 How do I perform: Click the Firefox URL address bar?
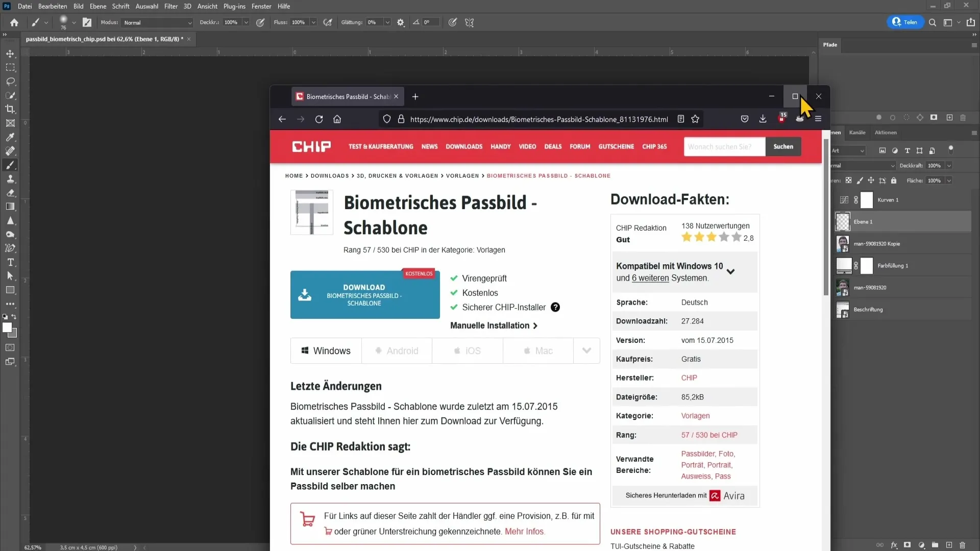pos(538,119)
